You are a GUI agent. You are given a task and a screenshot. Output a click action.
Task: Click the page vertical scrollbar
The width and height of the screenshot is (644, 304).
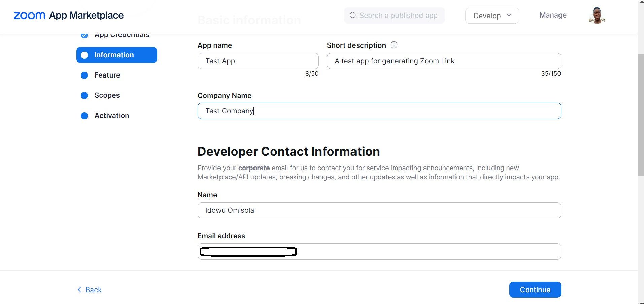[641, 115]
